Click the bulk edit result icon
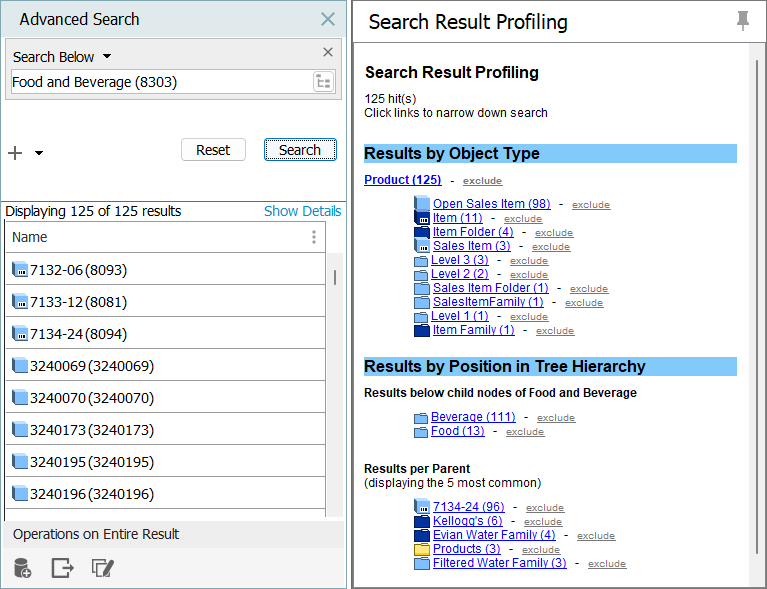This screenshot has width=767, height=589. tap(102, 568)
